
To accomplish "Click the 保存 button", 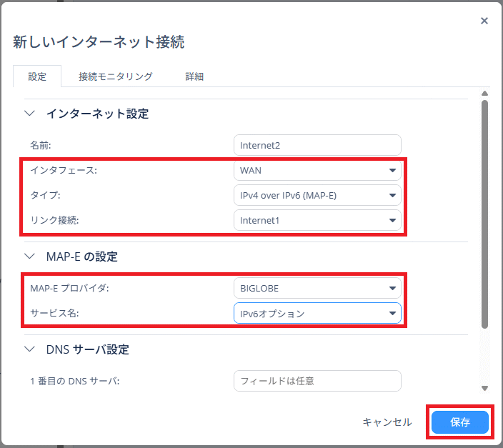I will point(460,422).
